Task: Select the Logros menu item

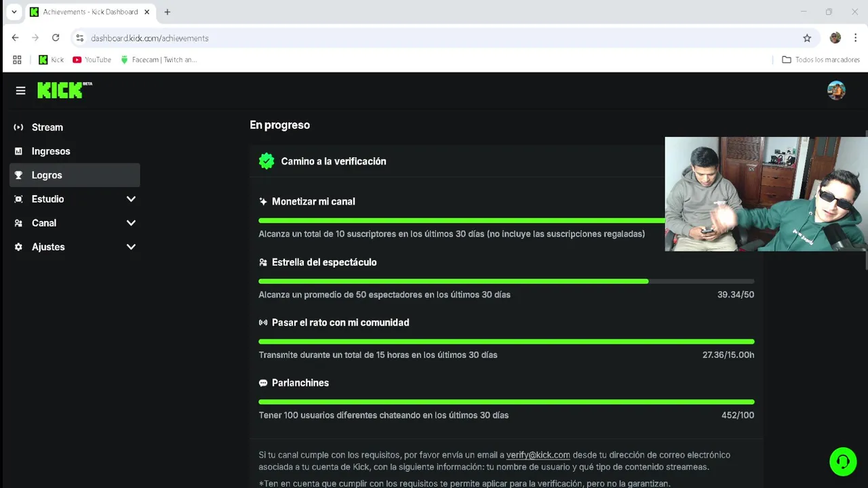Action: tap(75, 175)
